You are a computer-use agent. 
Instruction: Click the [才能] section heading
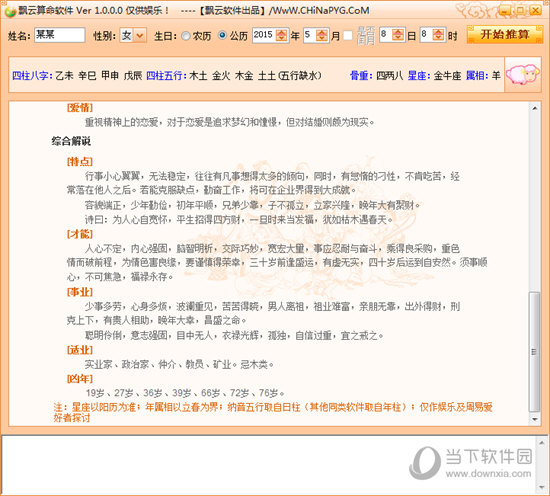80,234
